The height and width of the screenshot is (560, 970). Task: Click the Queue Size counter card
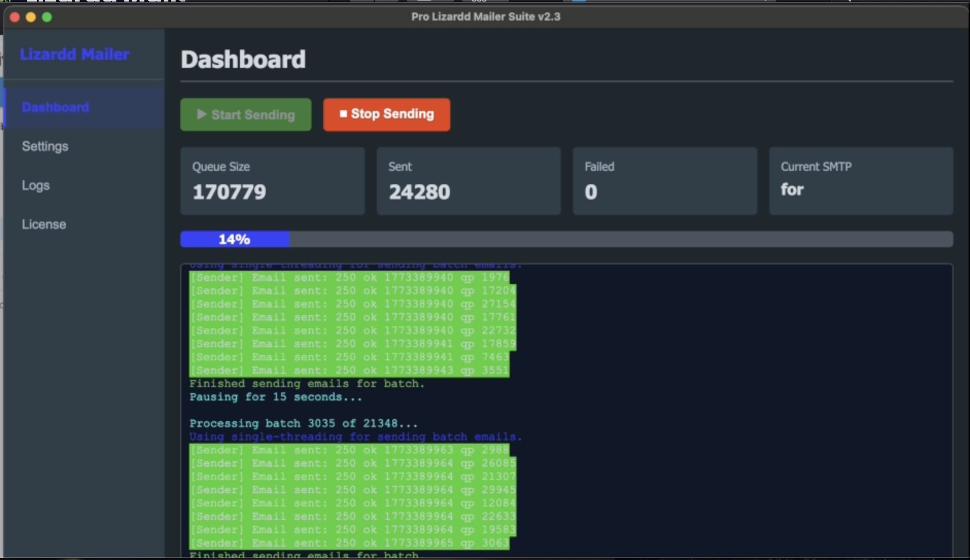coord(272,181)
